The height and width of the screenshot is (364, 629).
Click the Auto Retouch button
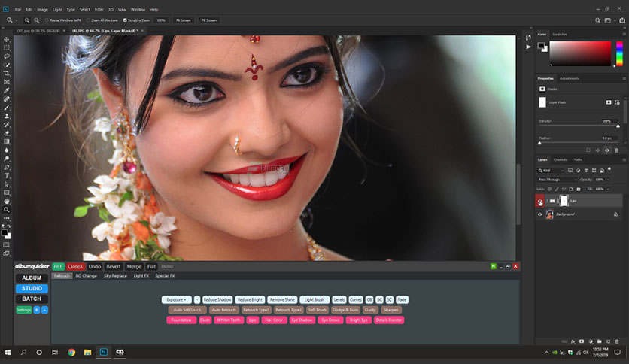point(224,310)
